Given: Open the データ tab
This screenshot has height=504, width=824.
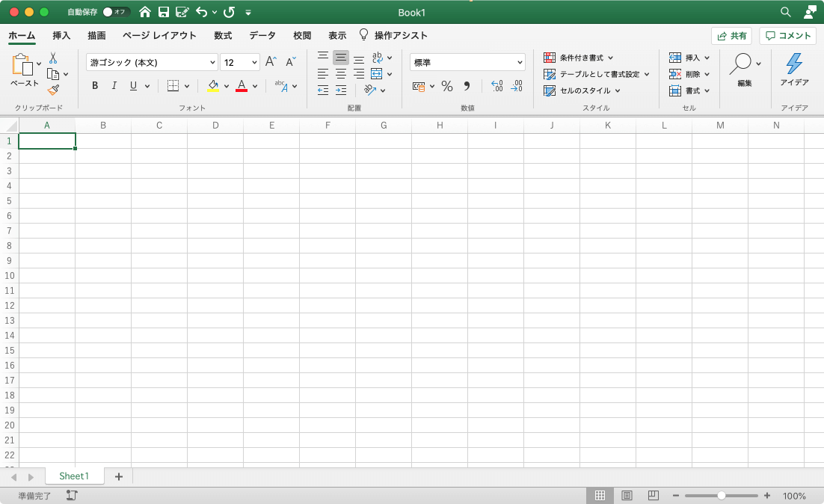Looking at the screenshot, I should pyautogui.click(x=262, y=35).
